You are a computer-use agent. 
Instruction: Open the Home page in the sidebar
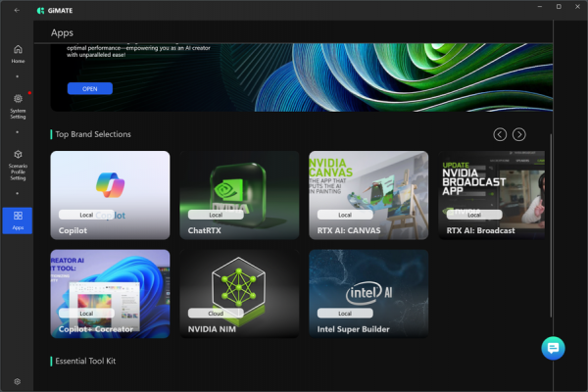coord(18,54)
